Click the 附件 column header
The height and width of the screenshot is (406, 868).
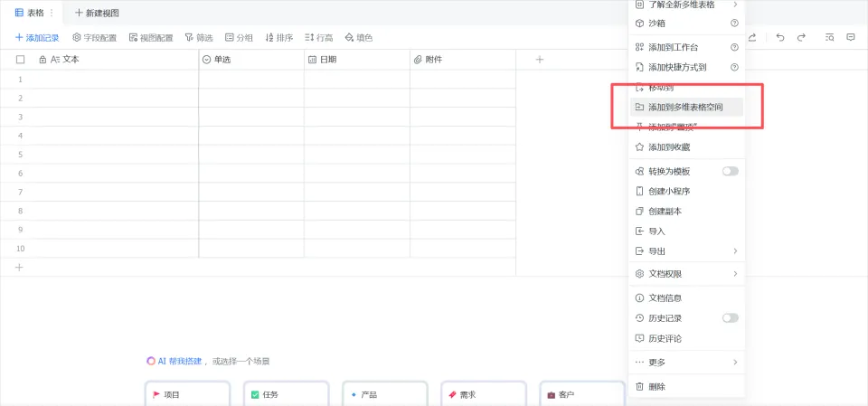pyautogui.click(x=463, y=60)
